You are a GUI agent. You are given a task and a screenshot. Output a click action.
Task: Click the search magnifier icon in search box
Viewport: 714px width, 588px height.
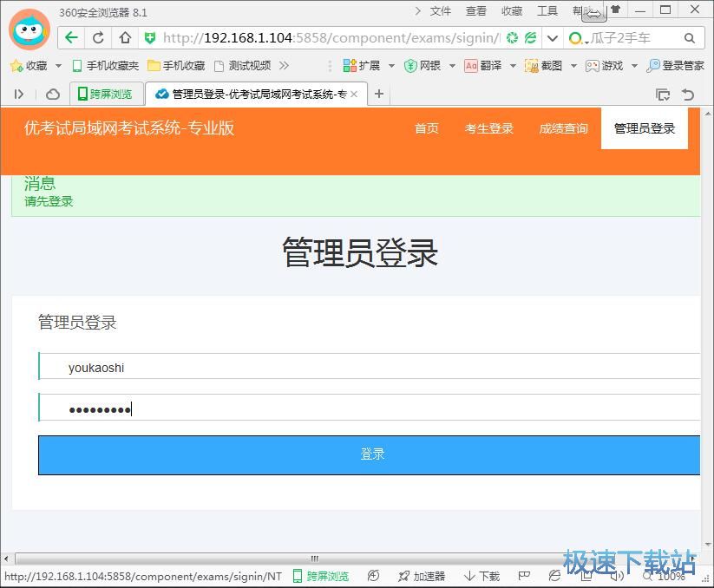coord(690,37)
